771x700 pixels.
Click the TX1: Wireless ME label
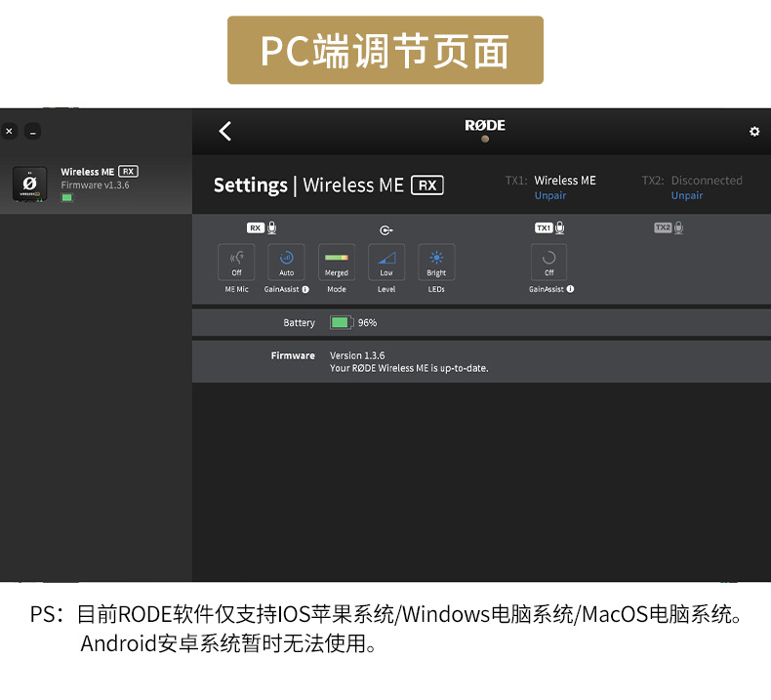coord(550,181)
